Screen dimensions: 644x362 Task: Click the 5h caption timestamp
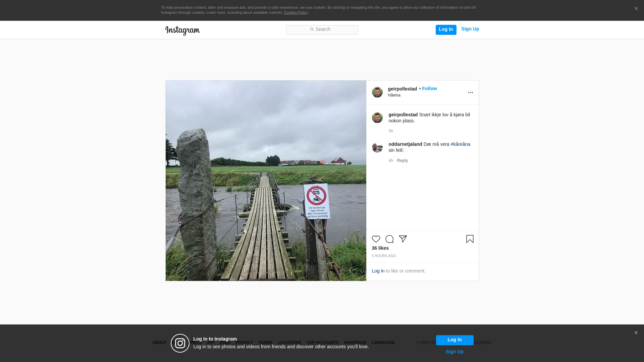point(391,131)
